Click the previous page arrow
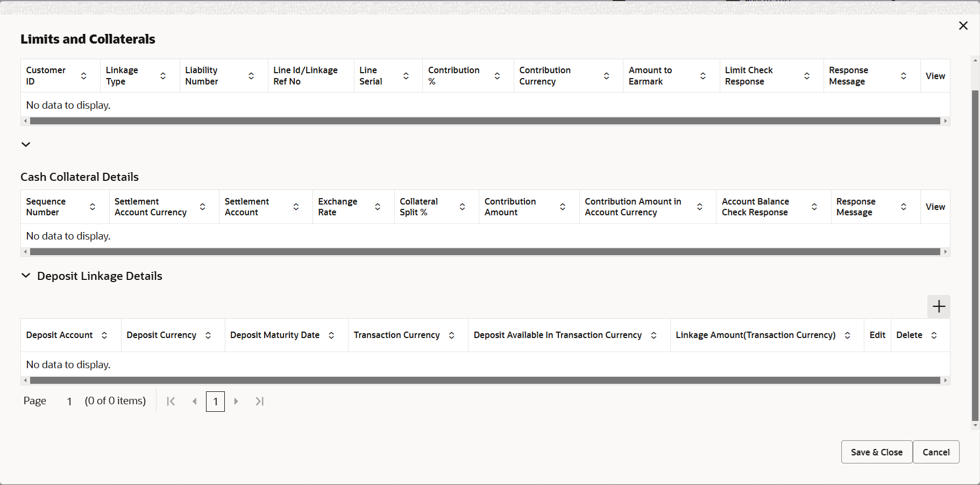 [x=194, y=401]
